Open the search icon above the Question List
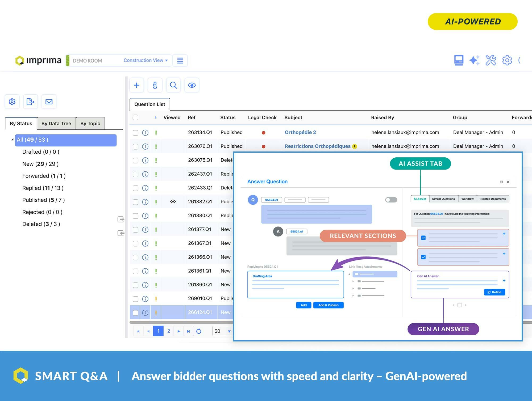Image resolution: width=532 pixels, height=401 pixels. click(x=173, y=85)
